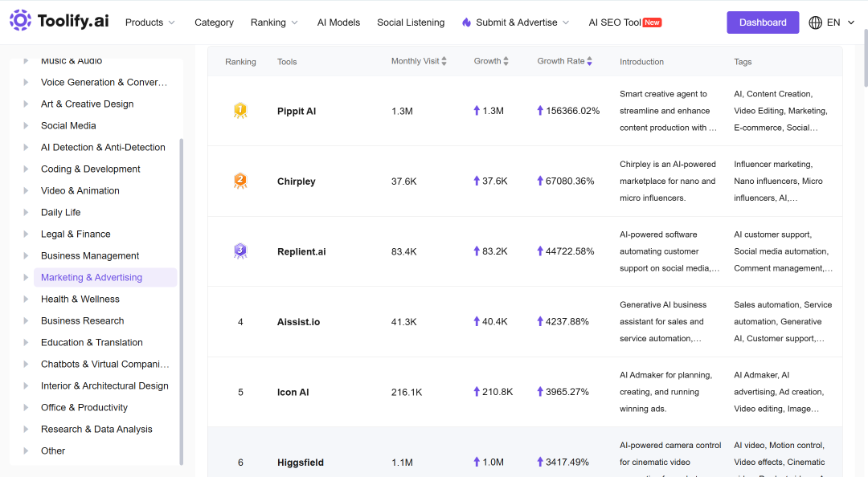
Task: Expand the Ranking dropdown in navbar
Action: [x=274, y=22]
